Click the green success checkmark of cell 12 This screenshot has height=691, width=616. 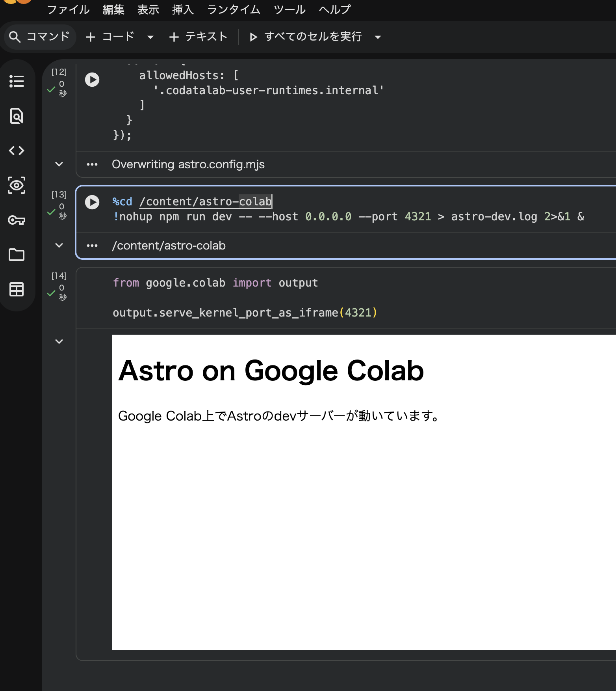coord(51,89)
